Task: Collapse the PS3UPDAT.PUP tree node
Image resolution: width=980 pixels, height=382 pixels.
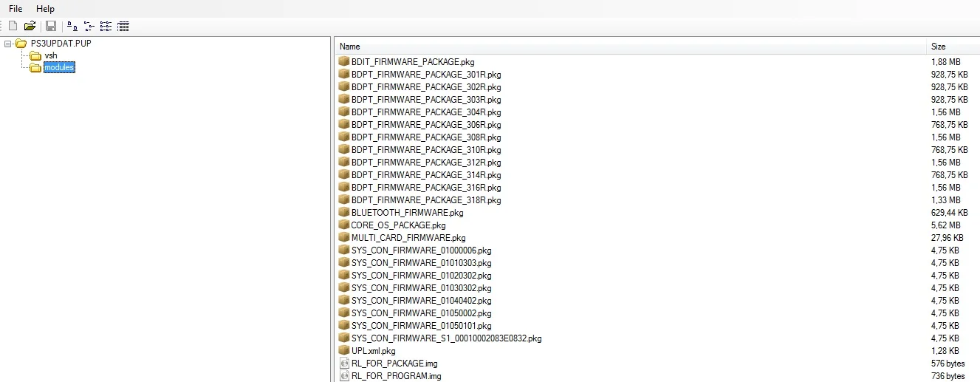Action: click(x=7, y=43)
